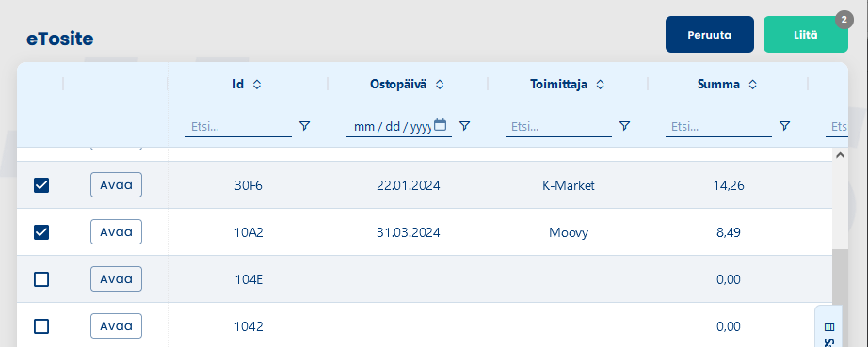Open the Summa column filter icon
The image size is (868, 347).
point(784,127)
